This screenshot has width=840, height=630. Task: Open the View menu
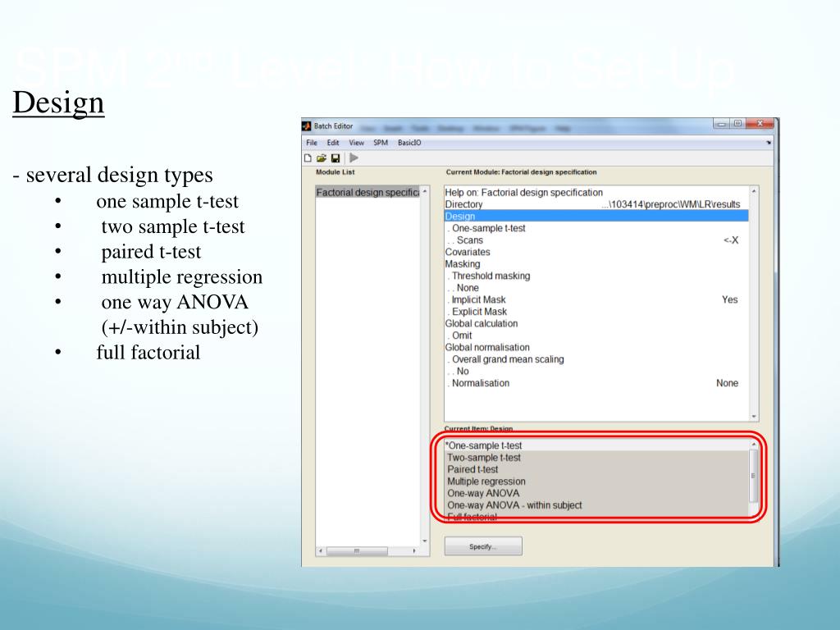356,143
